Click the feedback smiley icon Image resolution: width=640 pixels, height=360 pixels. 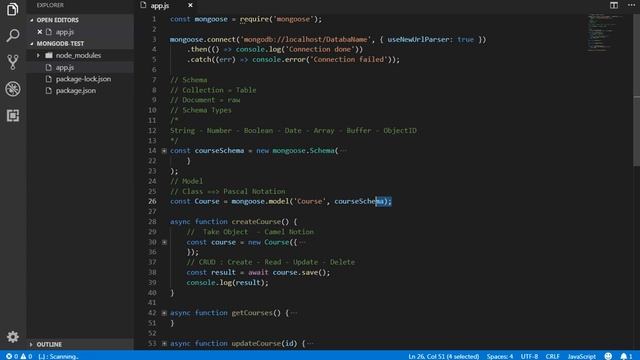point(608,356)
